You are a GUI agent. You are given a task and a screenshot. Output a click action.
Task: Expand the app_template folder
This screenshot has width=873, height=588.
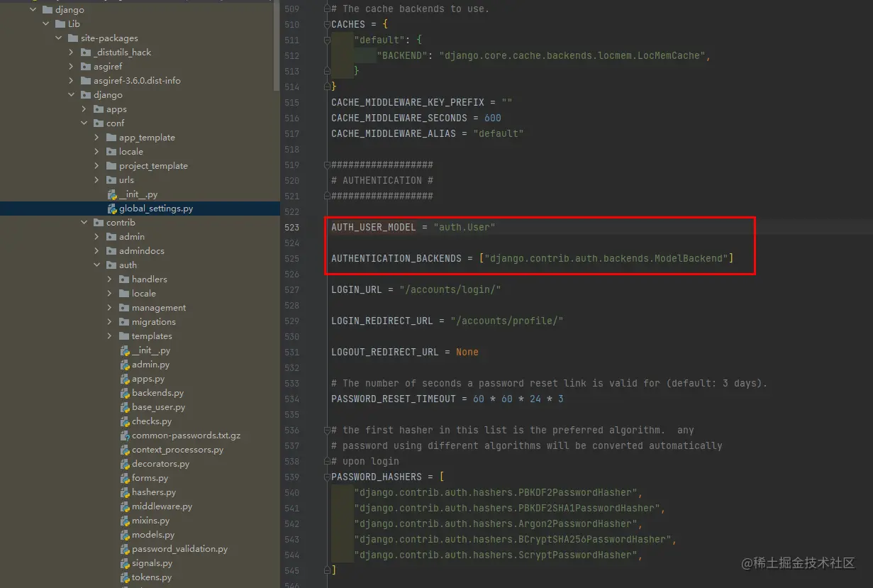coord(97,138)
